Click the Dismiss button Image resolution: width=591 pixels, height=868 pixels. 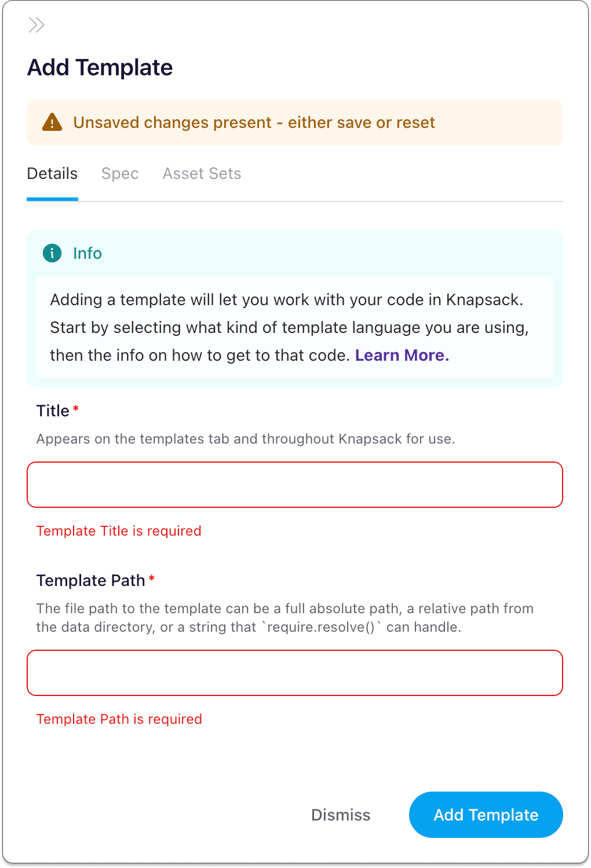coord(341,815)
